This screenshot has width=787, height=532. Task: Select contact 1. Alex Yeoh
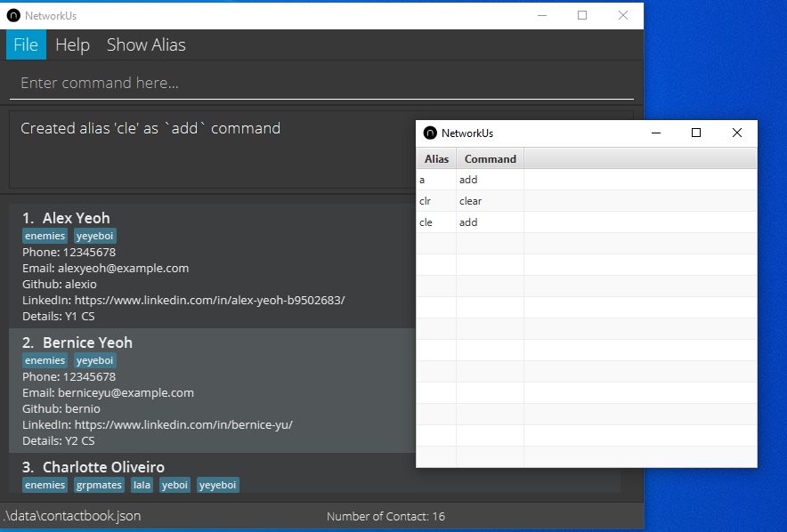click(x=212, y=266)
